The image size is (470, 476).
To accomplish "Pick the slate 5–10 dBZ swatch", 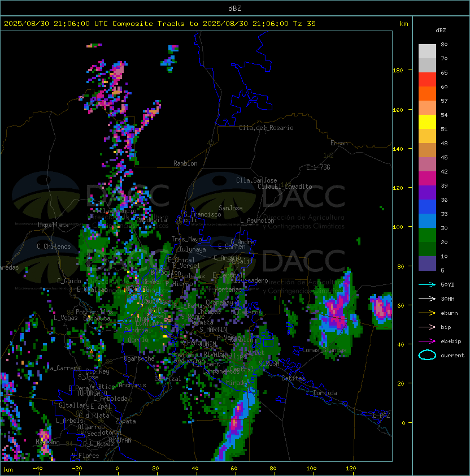I will [427, 263].
